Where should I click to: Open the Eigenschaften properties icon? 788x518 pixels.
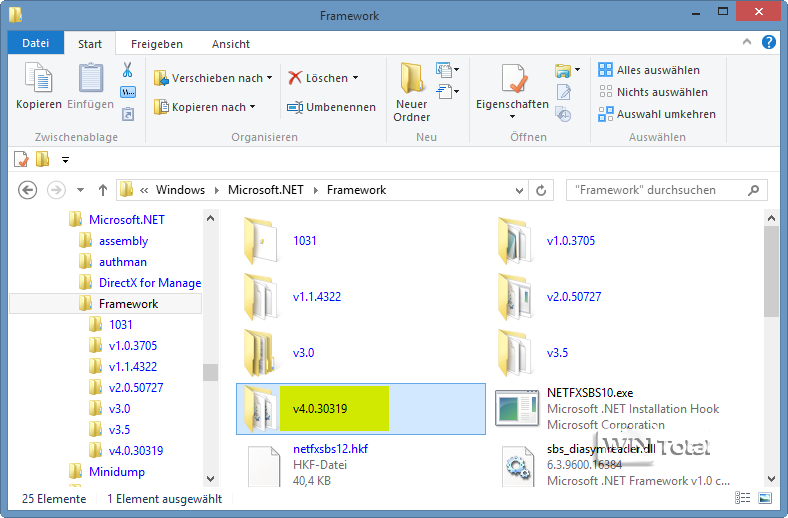point(514,79)
